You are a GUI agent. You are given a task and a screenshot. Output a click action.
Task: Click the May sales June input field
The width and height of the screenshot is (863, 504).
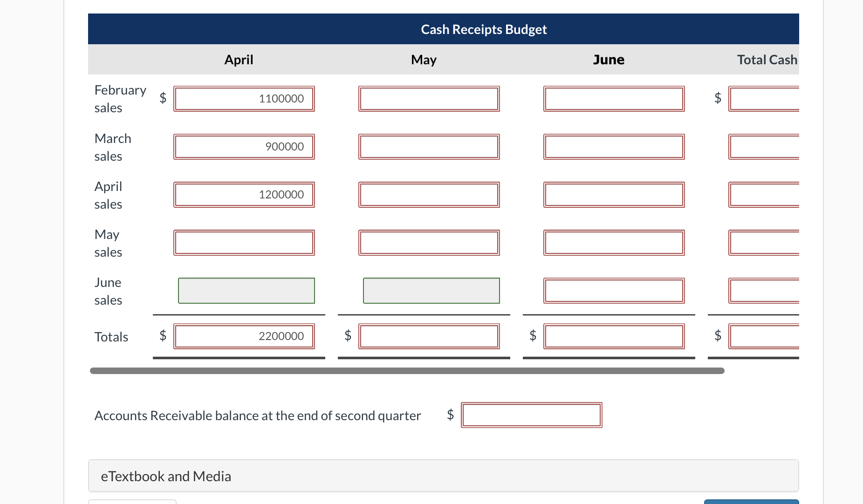[x=614, y=243]
